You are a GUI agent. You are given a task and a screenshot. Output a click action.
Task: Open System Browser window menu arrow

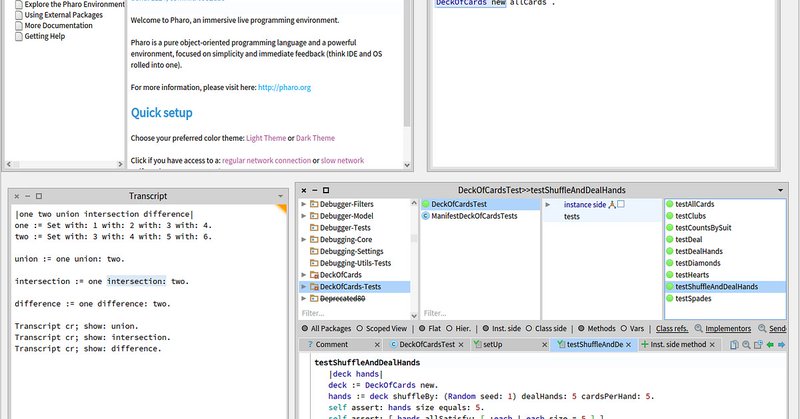(x=780, y=190)
